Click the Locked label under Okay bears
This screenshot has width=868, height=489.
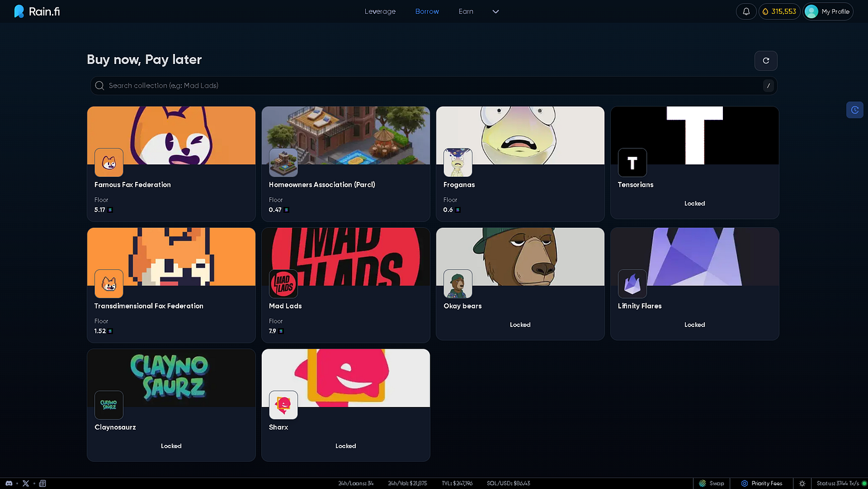(520, 325)
